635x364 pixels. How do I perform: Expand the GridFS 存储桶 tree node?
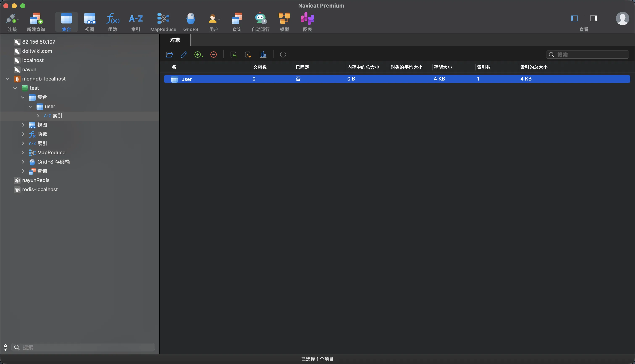click(23, 162)
